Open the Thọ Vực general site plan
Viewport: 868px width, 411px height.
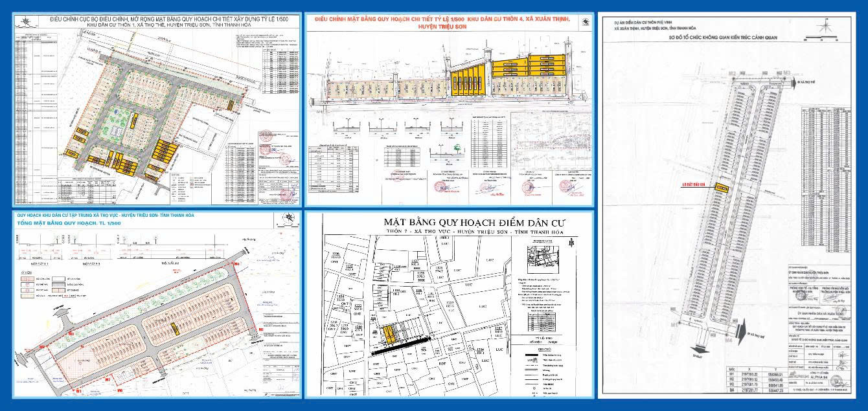coord(156,304)
